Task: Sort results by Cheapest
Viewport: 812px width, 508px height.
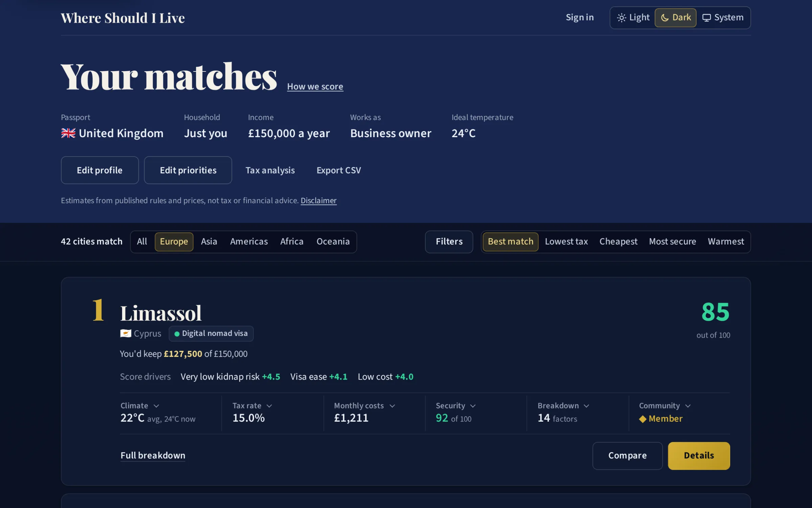Action: 618,241
